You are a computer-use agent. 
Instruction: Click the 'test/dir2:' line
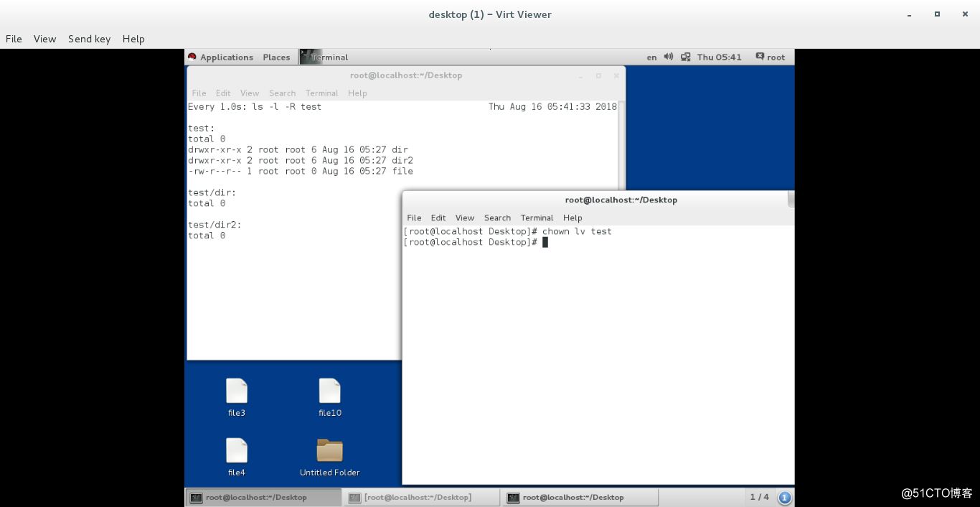click(215, 225)
